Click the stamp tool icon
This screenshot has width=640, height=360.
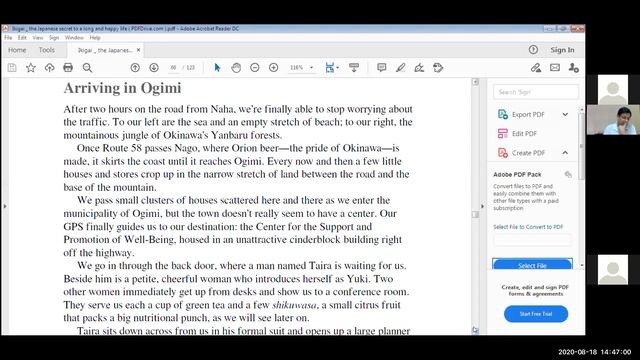(x=438, y=68)
